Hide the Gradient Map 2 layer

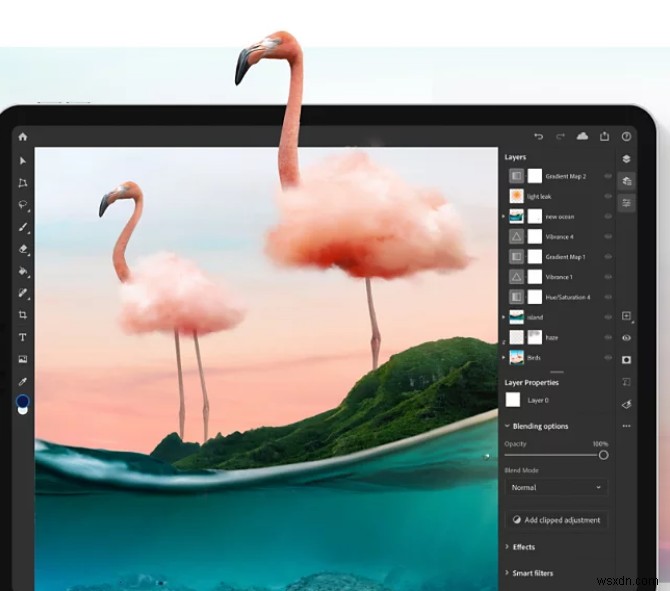coord(608,176)
